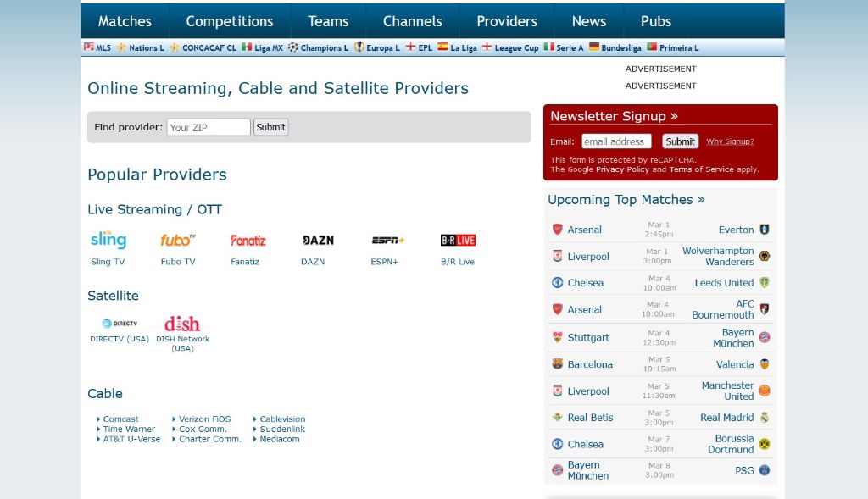Click the Manchester United crest

(x=765, y=391)
